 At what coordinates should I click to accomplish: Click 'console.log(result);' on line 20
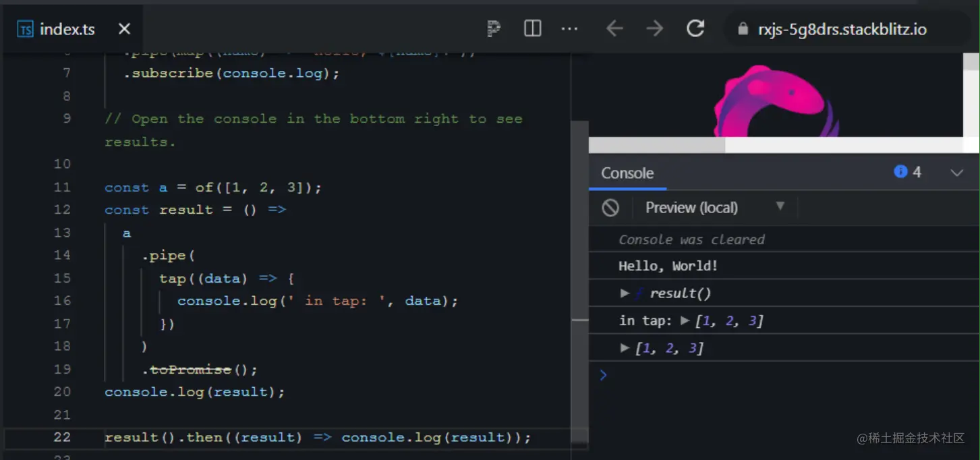(x=195, y=392)
